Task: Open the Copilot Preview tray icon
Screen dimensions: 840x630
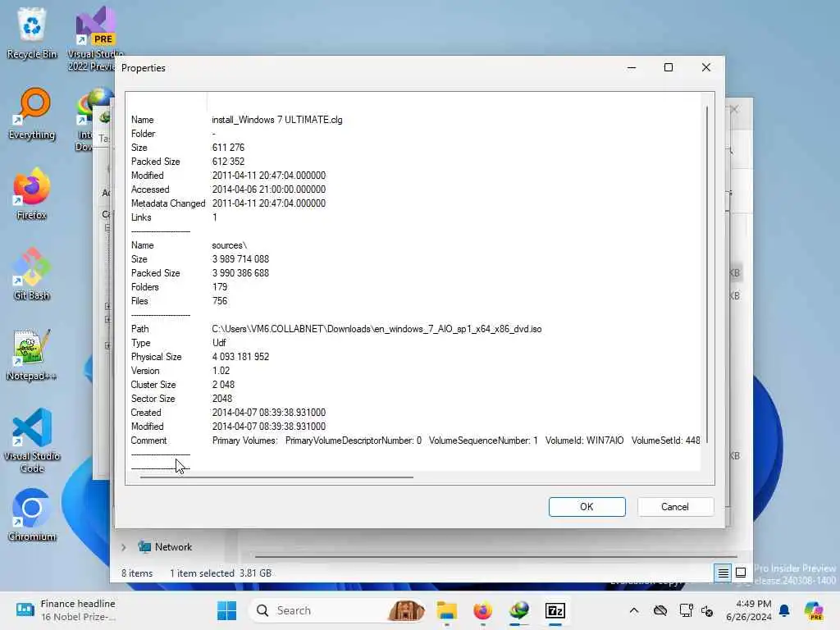Action: click(x=815, y=610)
